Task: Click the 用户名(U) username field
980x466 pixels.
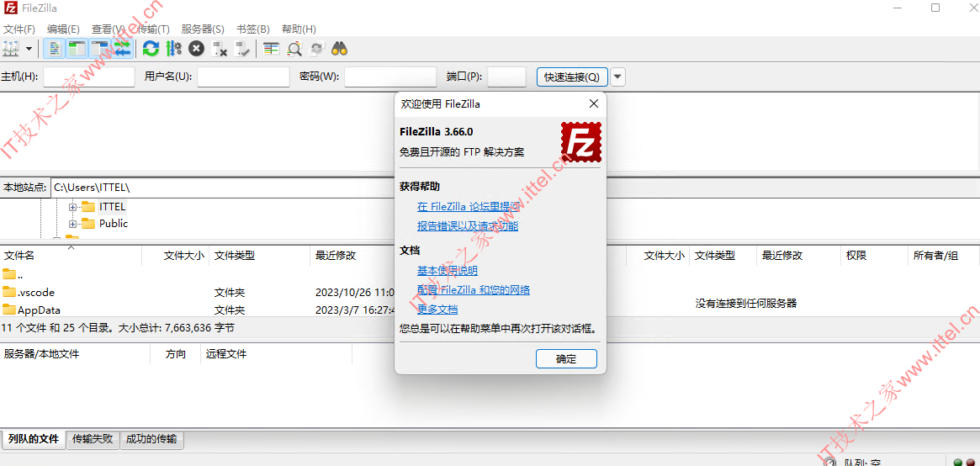Action: click(x=243, y=77)
